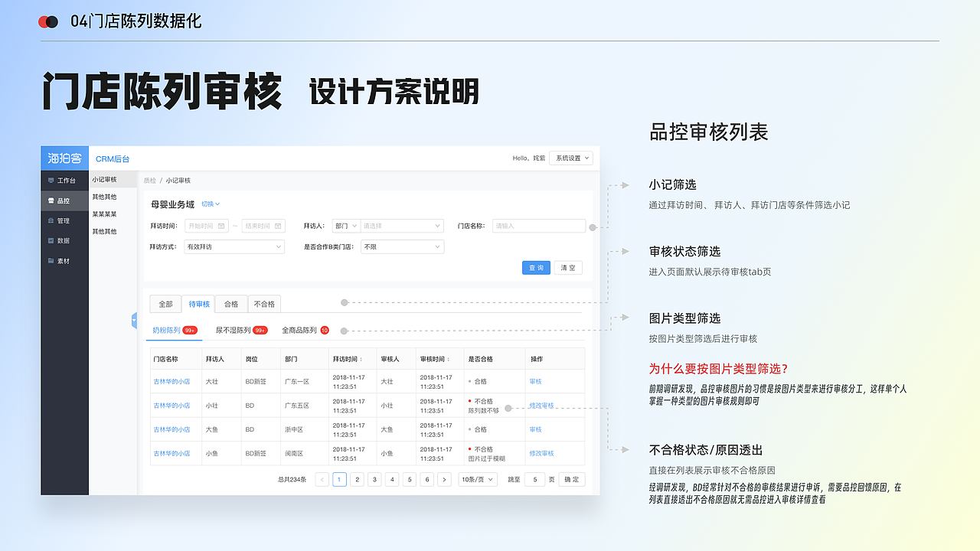Screen dimensions: 980x551
Task: Open 系统设置 dropdown
Action: pos(572,158)
